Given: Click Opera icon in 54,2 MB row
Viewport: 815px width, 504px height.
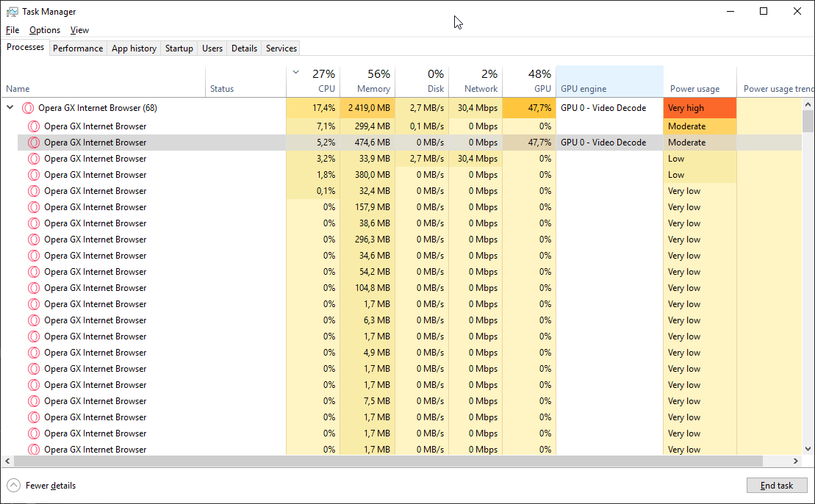Looking at the screenshot, I should [x=34, y=272].
